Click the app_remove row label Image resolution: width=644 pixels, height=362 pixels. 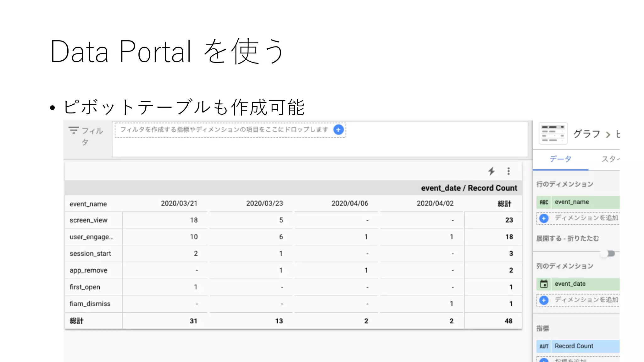pos(88,271)
